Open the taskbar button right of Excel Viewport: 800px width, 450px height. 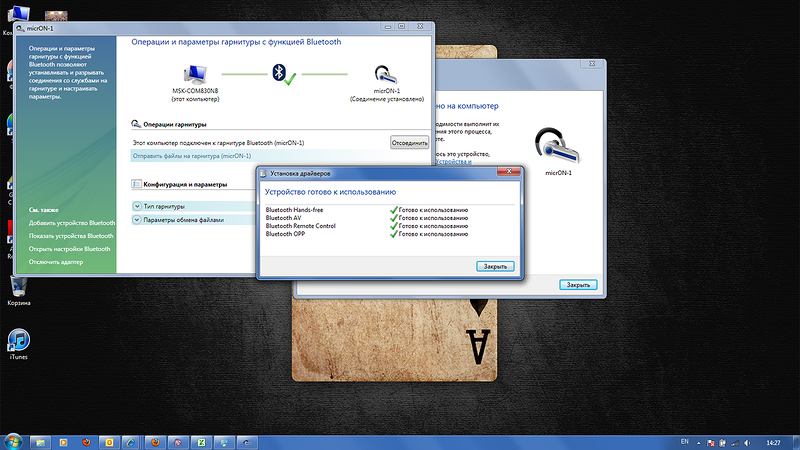coord(224,442)
